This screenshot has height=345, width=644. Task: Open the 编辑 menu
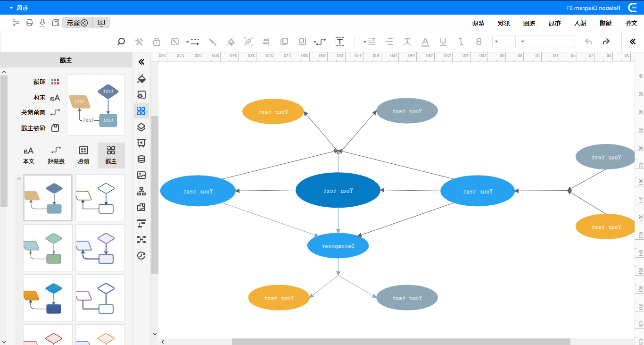pyautogui.click(x=605, y=23)
